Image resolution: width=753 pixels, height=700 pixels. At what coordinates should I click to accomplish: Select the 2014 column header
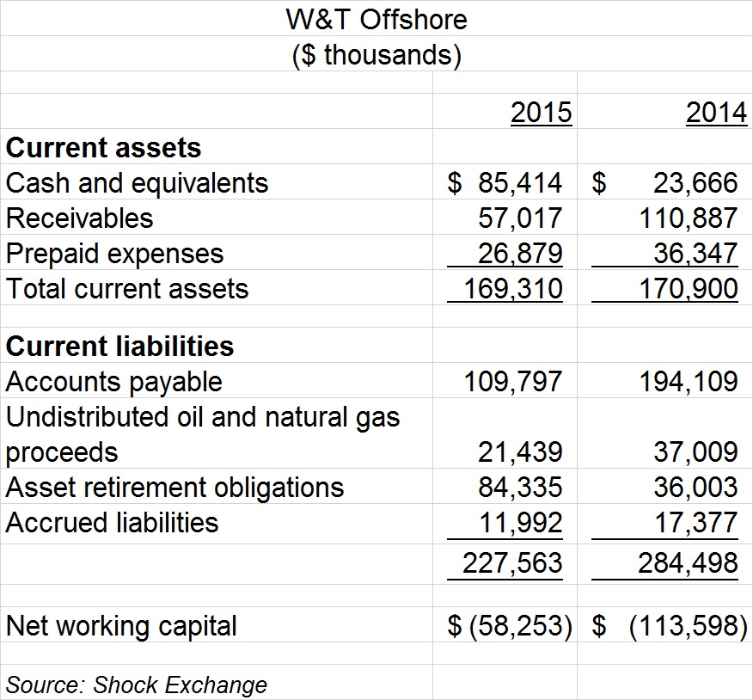[x=717, y=113]
